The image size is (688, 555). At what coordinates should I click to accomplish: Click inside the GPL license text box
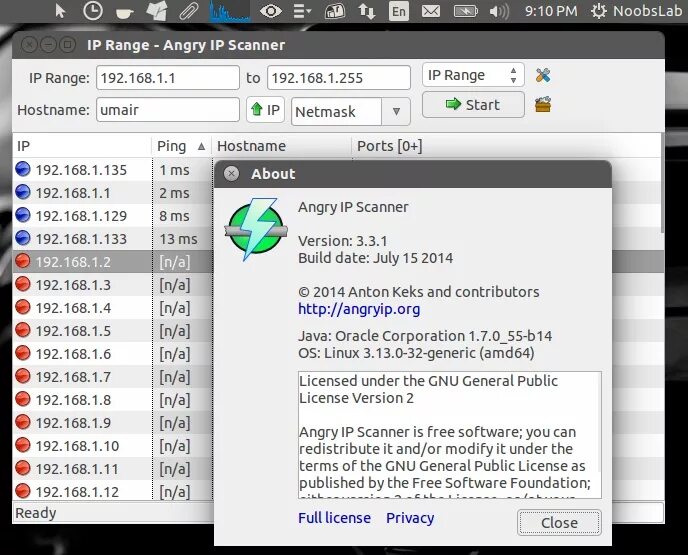pos(450,435)
